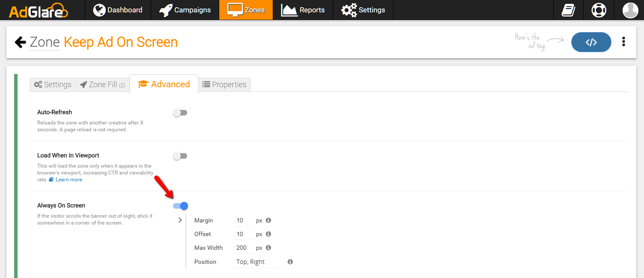644x278 pixels.
Task: Switch to the Properties tab
Action: pos(224,85)
